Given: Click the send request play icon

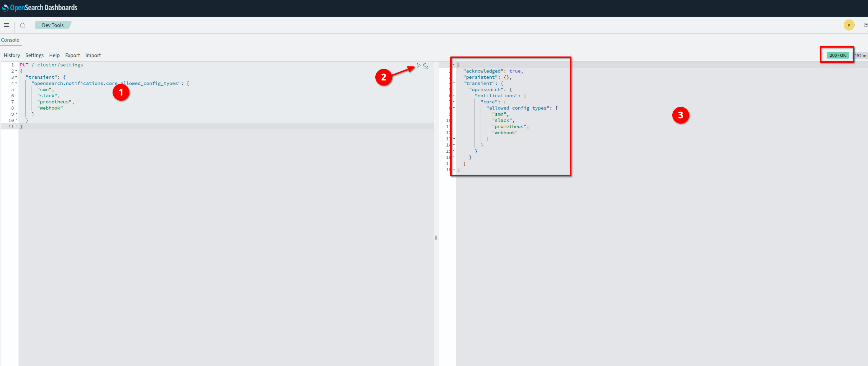Looking at the screenshot, I should (x=418, y=65).
